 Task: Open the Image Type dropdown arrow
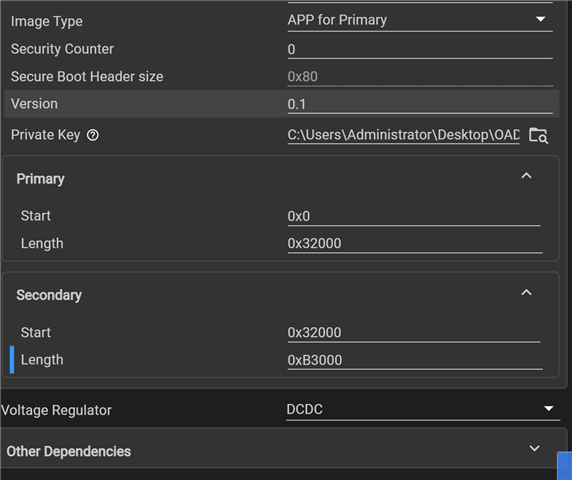pyautogui.click(x=541, y=19)
